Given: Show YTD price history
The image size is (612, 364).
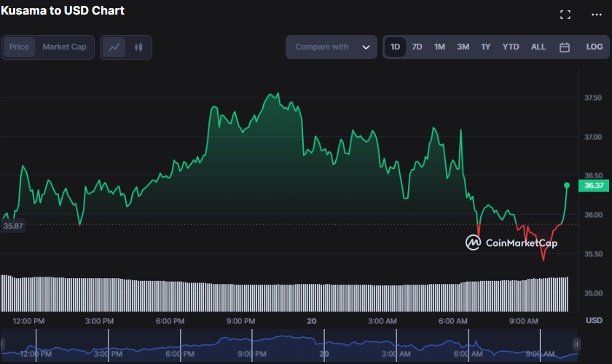Looking at the screenshot, I should pyautogui.click(x=511, y=47).
